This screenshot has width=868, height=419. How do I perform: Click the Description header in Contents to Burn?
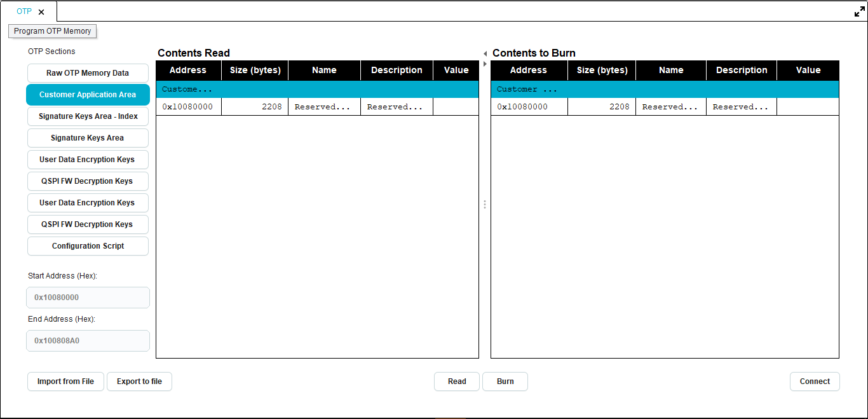pyautogui.click(x=742, y=70)
